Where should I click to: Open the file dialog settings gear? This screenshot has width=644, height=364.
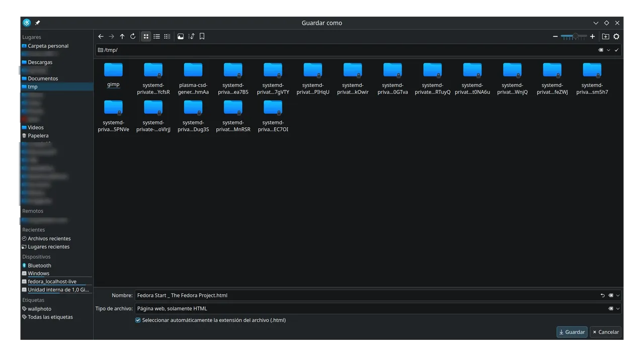click(616, 37)
